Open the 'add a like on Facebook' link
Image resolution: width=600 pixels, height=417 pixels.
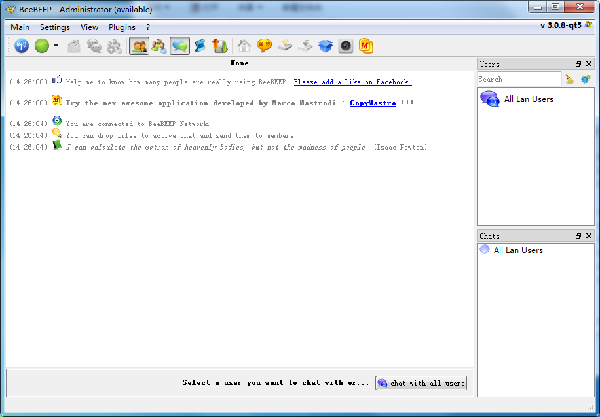[x=352, y=80]
